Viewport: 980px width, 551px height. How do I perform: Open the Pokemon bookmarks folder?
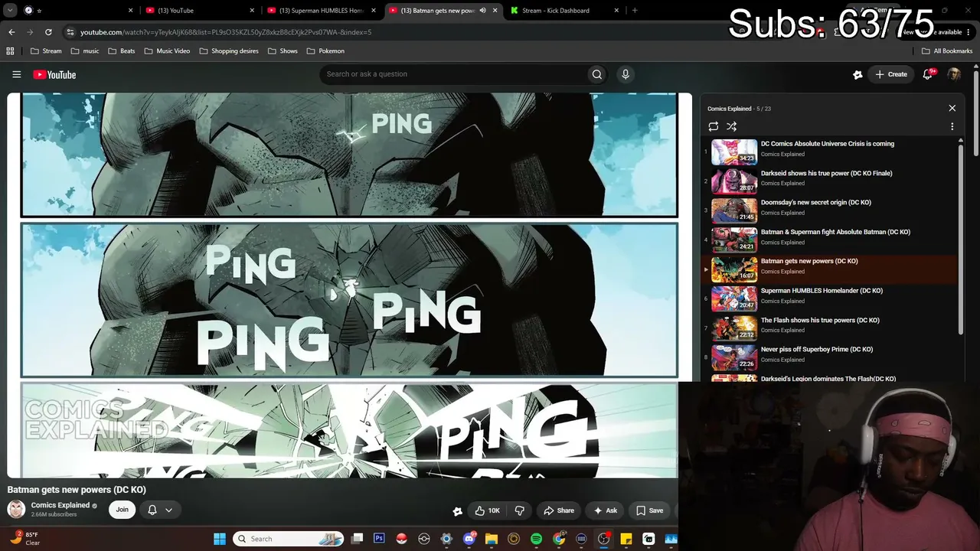click(x=325, y=51)
